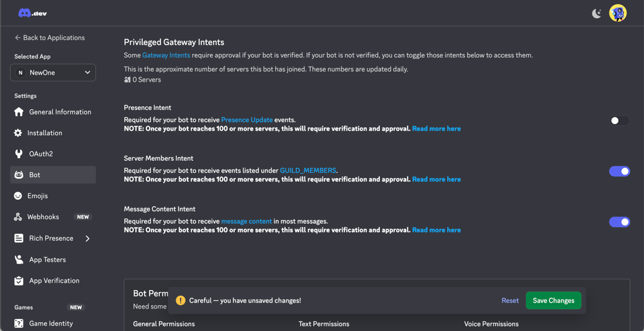Click the App Testers icon

point(18,259)
